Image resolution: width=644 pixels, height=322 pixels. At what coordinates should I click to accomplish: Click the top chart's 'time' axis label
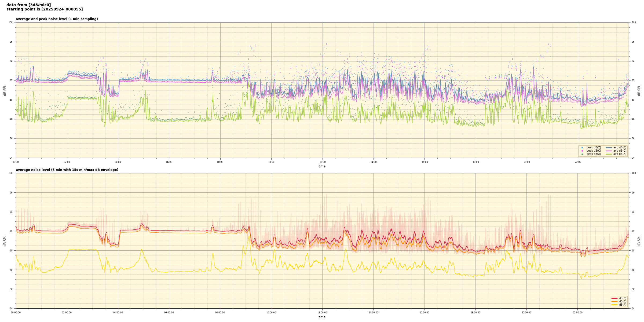tap(322, 166)
